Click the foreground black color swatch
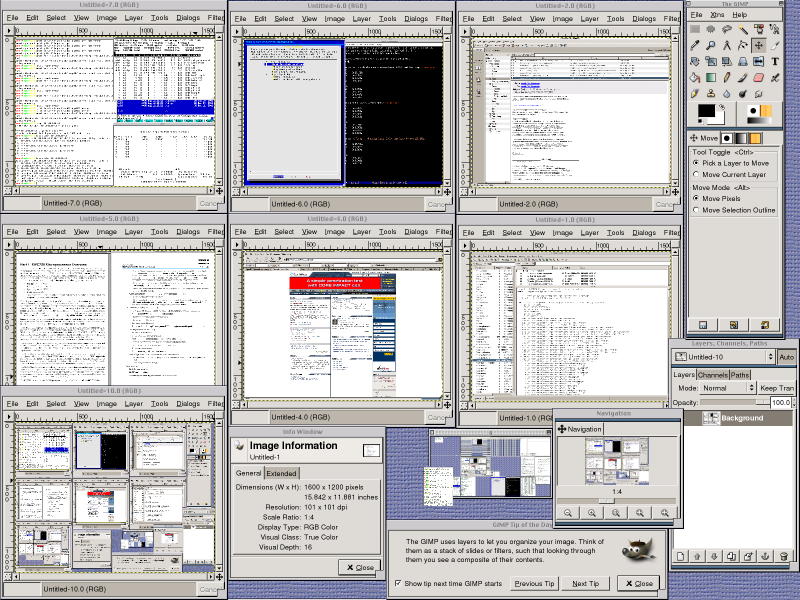Viewport: 800px width, 600px height. tap(706, 111)
